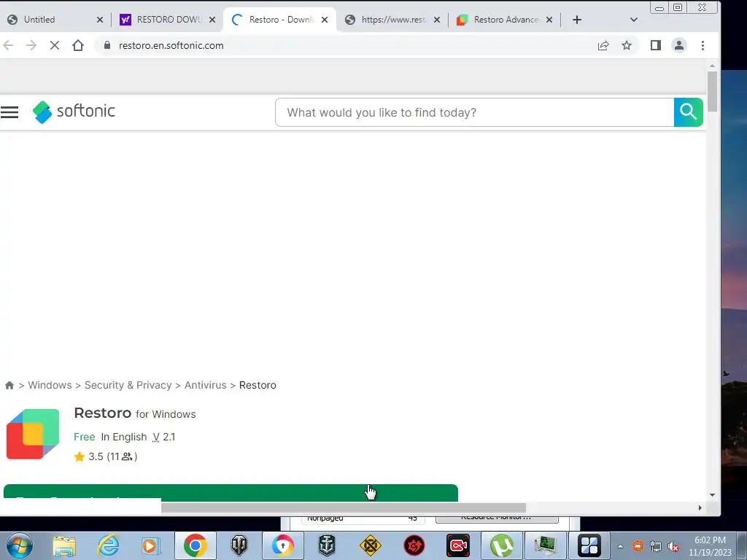Viewport: 747px width, 560px height.
Task: Switch to the RESTORO DOWNLOAD Yahoo tab
Action: pos(167,20)
